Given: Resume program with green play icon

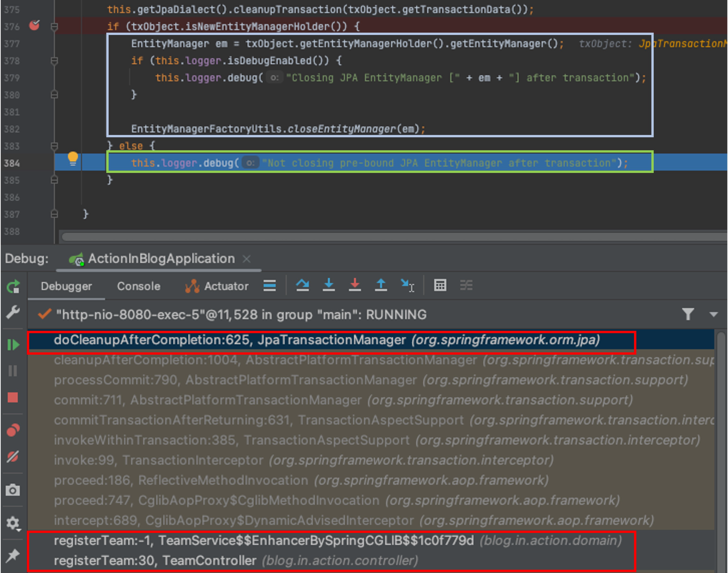Looking at the screenshot, I should click(x=13, y=344).
